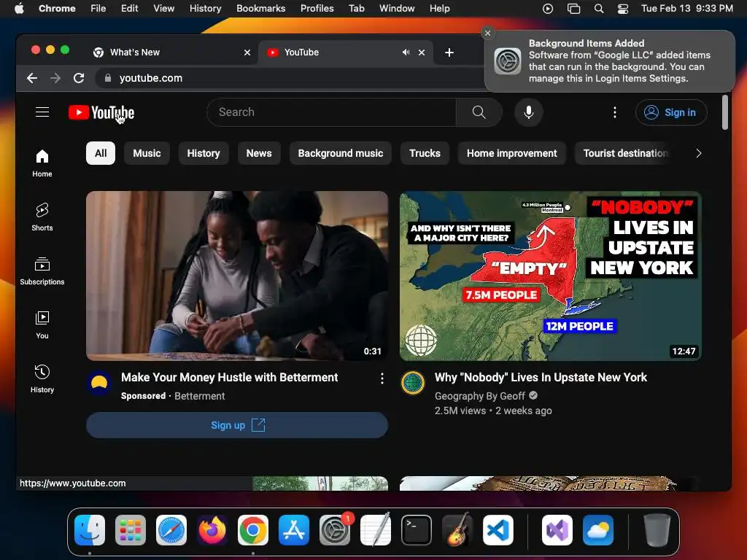Viewport: 747px width, 560px height.
Task: Open options menu for Betterment ad
Action: [382, 378]
